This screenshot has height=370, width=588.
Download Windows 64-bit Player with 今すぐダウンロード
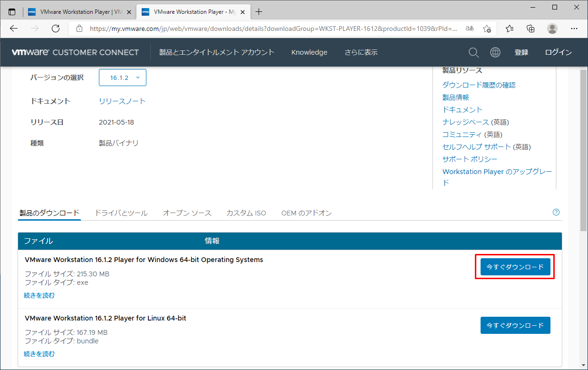(515, 267)
